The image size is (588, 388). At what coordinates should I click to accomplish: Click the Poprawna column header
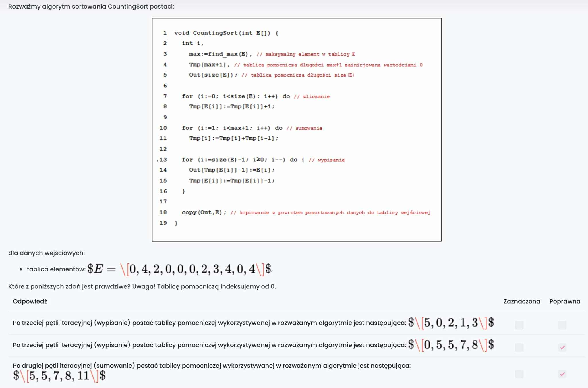564,301
